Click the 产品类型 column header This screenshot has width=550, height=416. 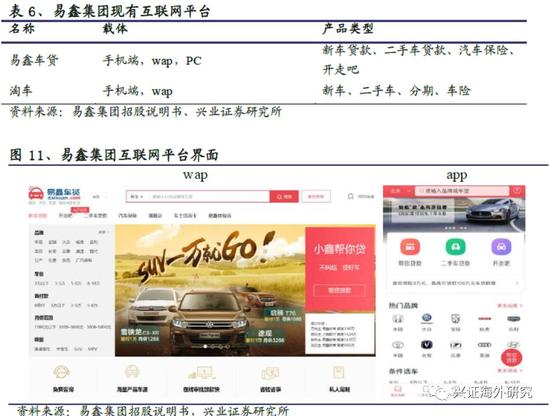348,29
